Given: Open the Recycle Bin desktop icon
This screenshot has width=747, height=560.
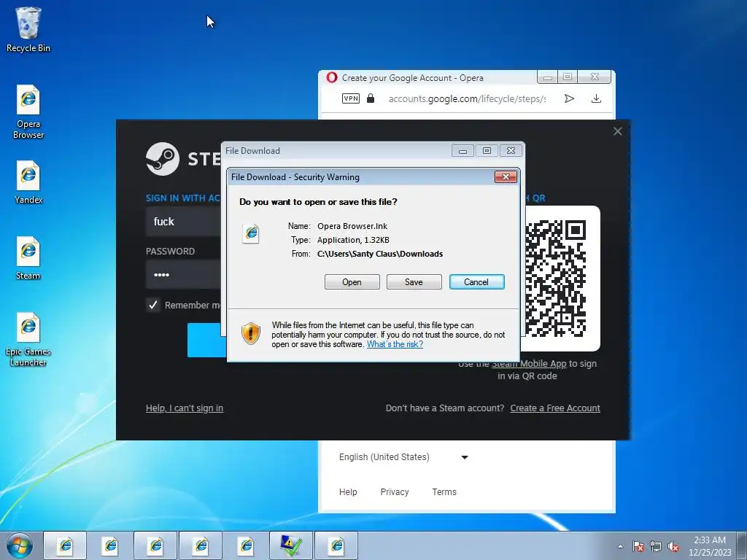Looking at the screenshot, I should (x=28, y=29).
